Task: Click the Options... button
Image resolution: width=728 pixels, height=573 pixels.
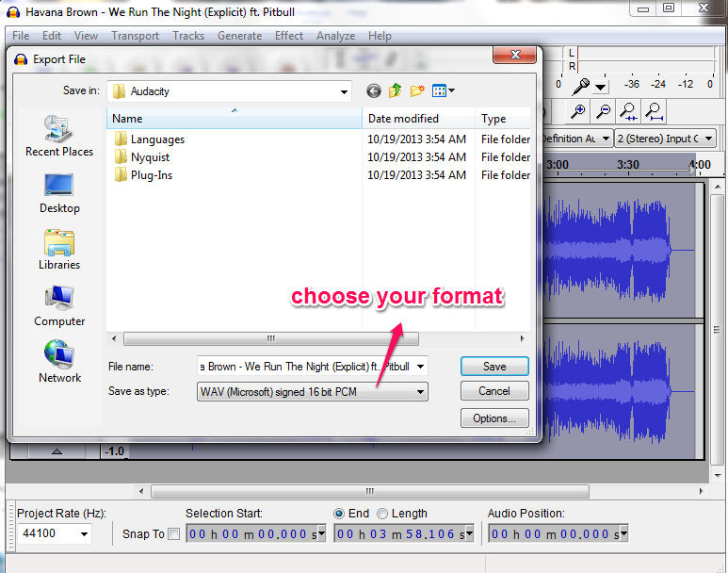Action: (494, 417)
